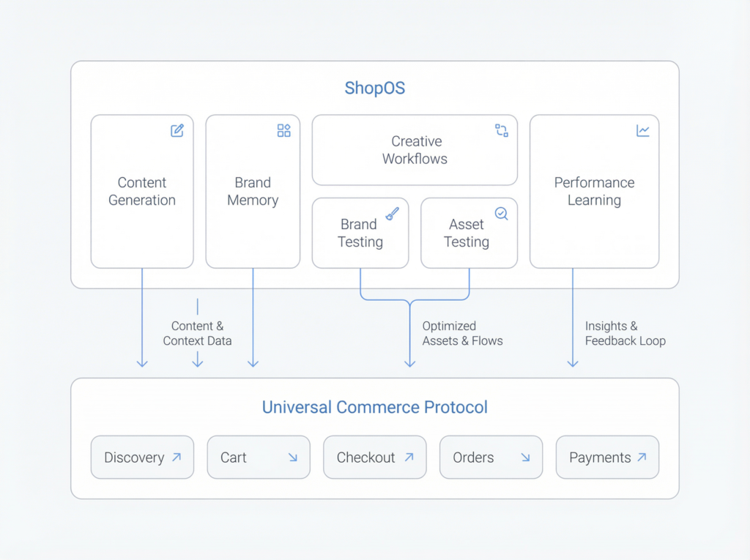750x560 pixels.
Task: Click the line chart icon on Performance Learning
Action: pyautogui.click(x=643, y=130)
